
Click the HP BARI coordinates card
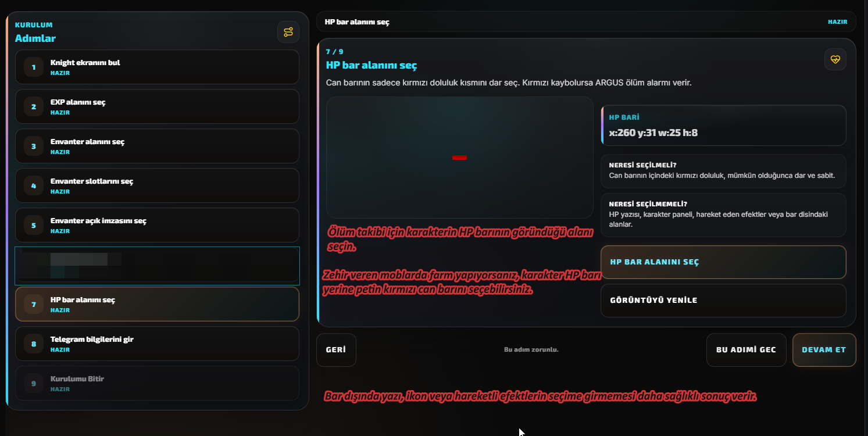[723, 125]
